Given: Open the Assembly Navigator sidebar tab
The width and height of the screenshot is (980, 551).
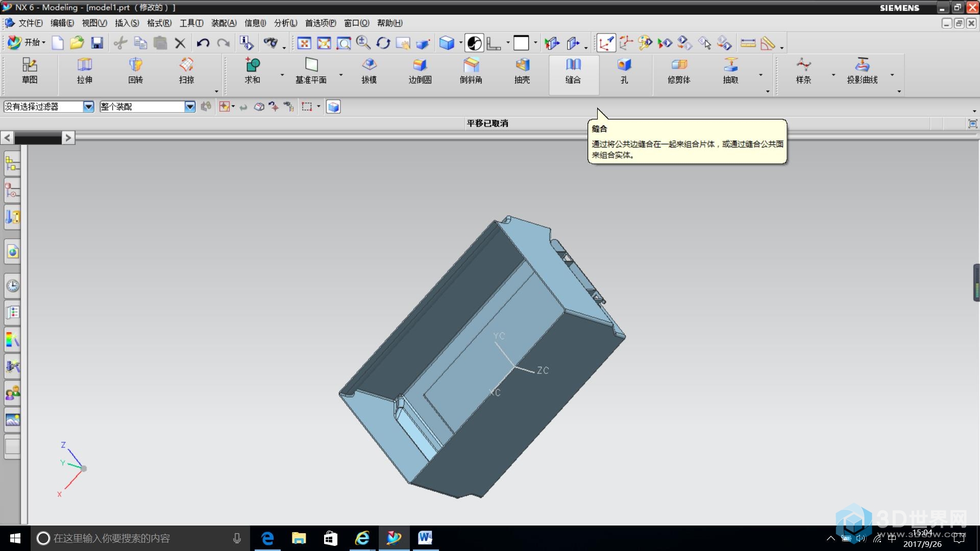Looking at the screenshot, I should pos(12,164).
